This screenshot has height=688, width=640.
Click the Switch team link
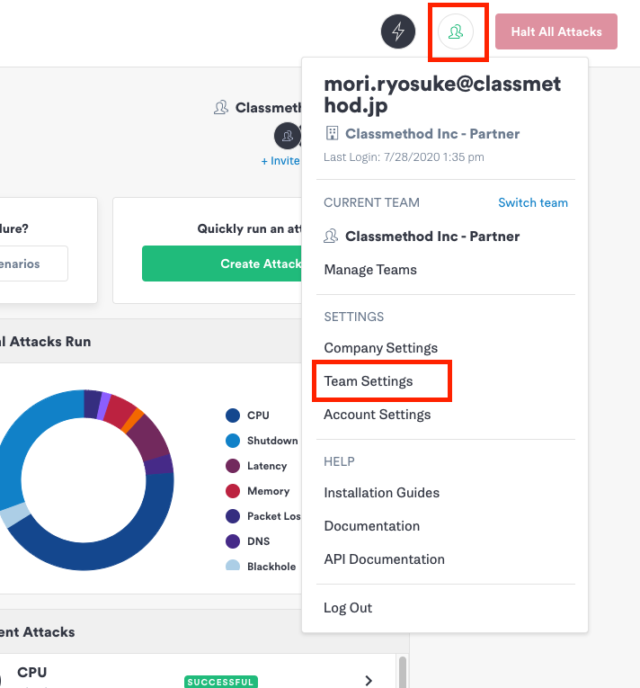pos(533,203)
